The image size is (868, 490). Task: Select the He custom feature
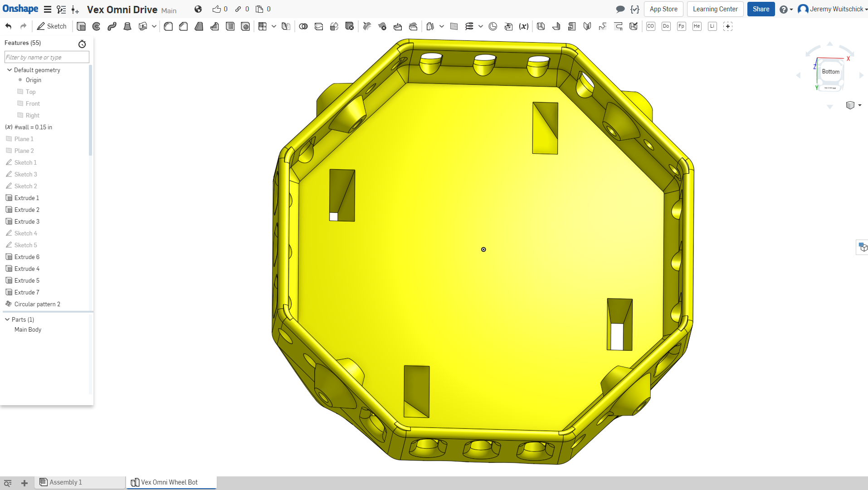pyautogui.click(x=697, y=26)
